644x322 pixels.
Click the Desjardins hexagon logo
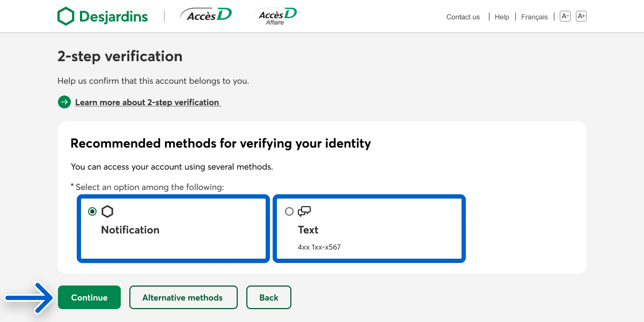65,16
